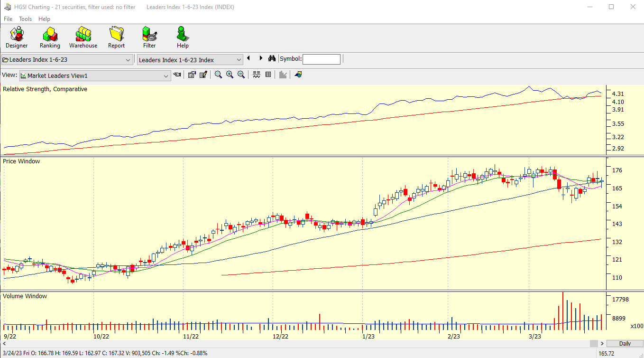Screen dimensions: 644x358
Task: Click the 3/23 date axis label
Action: (x=535, y=336)
